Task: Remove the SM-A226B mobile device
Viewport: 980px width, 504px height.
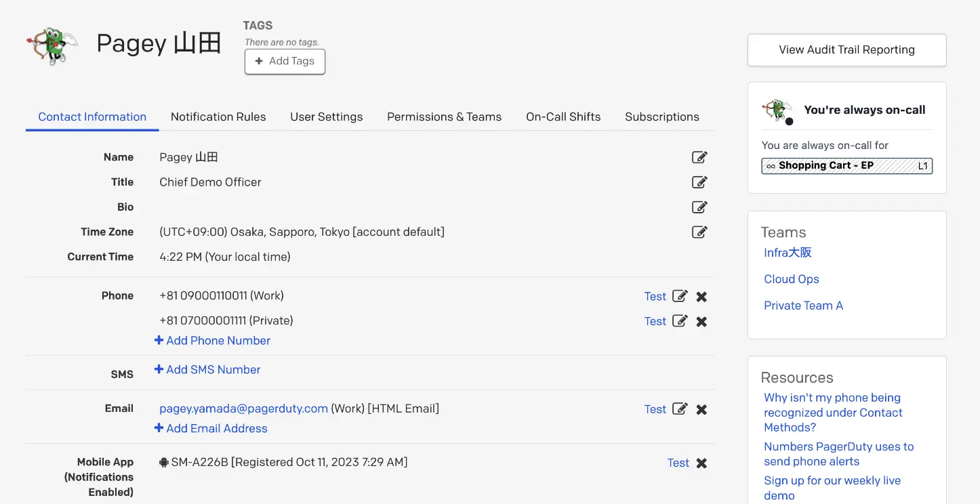Action: pos(701,463)
